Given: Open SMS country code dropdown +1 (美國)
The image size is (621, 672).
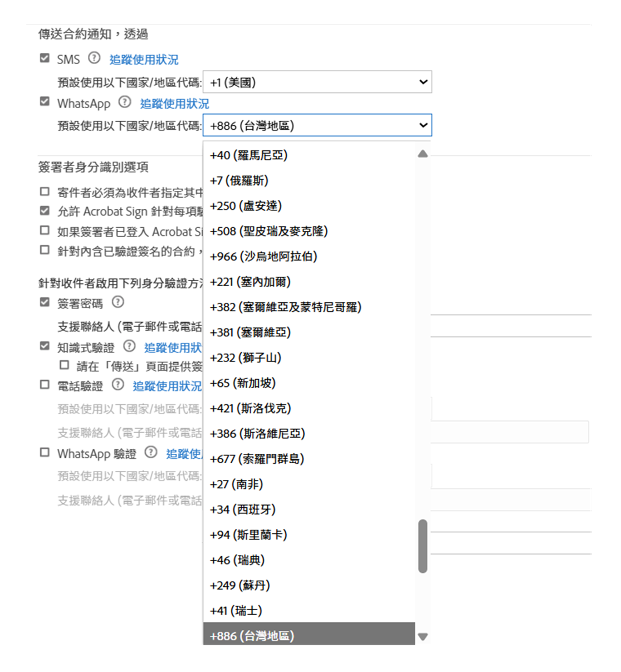Looking at the screenshot, I should pos(317,82).
